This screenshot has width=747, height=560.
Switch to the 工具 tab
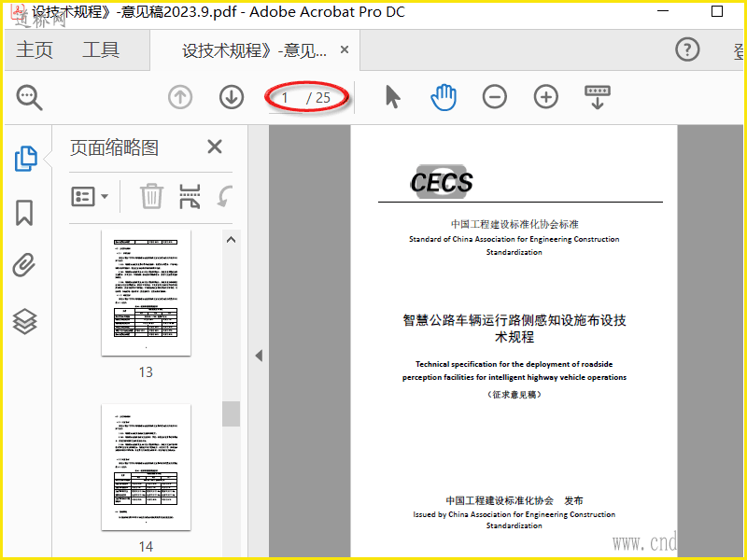tap(101, 49)
